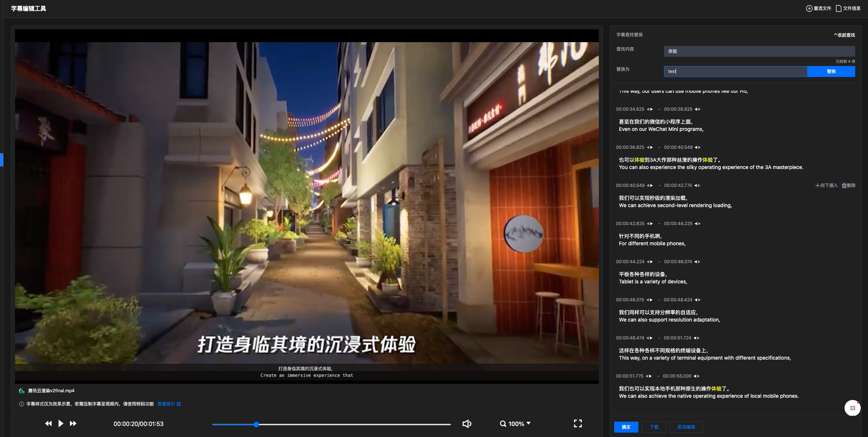Image resolution: width=868 pixels, height=437 pixels.
Task: Adjust start time stepper of 00:00:34.625
Action: [x=650, y=109]
